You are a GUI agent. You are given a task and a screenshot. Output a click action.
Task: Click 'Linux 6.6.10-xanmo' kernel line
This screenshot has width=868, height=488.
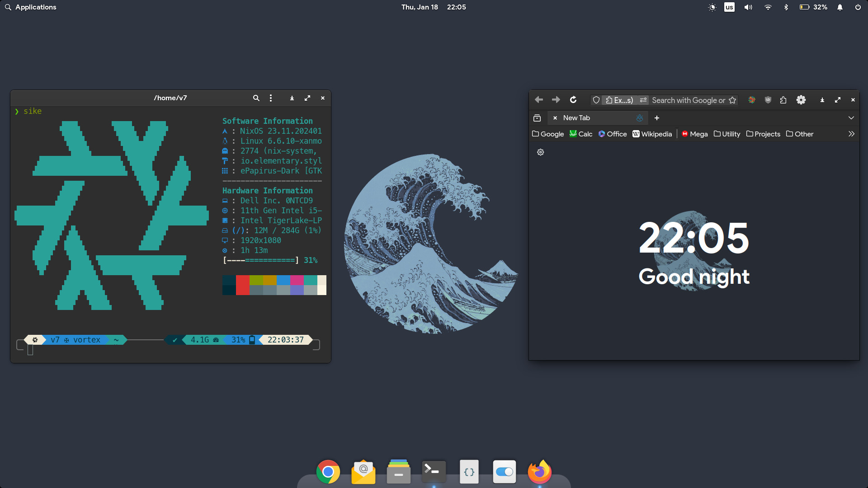click(281, 141)
